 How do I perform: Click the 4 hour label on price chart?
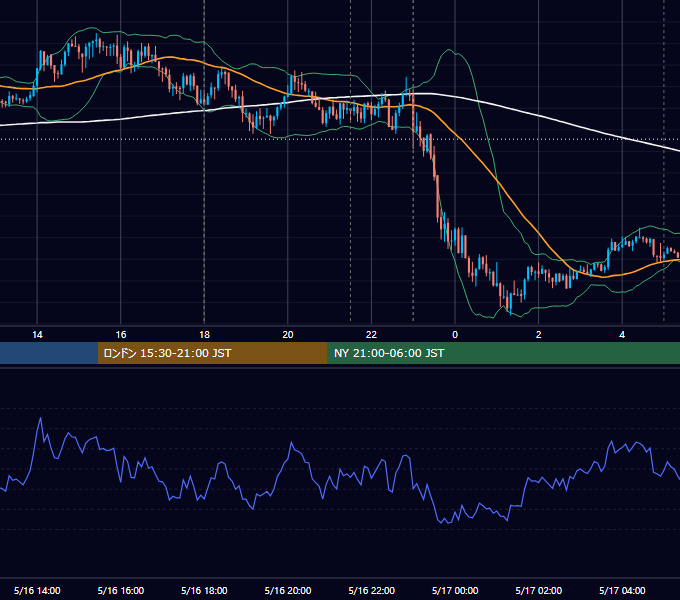tap(622, 335)
